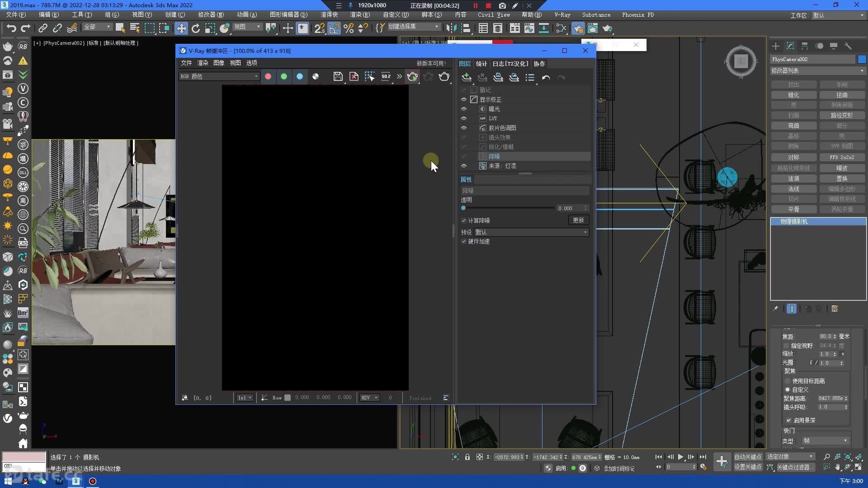Viewport: 868px width, 488px height.
Task: Click the 自动关键点 button
Action: click(748, 457)
